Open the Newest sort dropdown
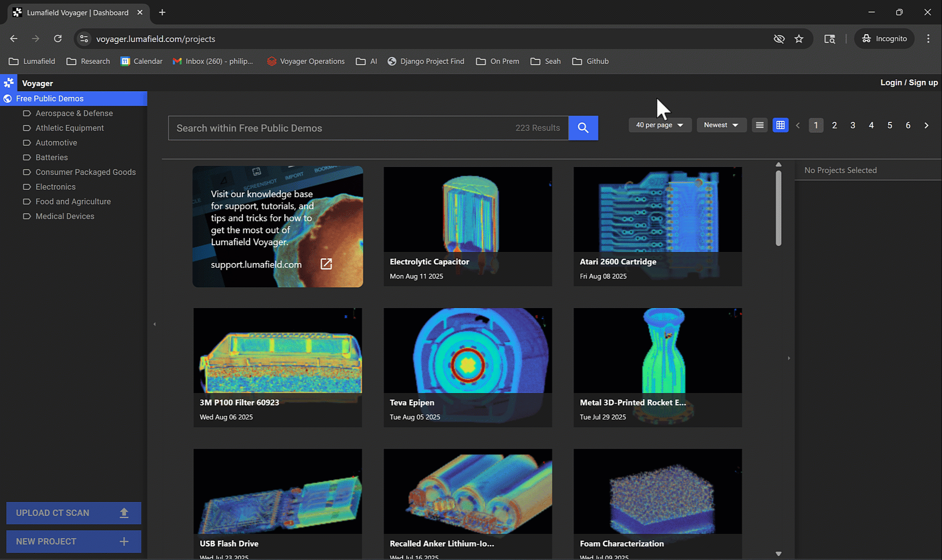Image resolution: width=942 pixels, height=560 pixels. tap(721, 125)
